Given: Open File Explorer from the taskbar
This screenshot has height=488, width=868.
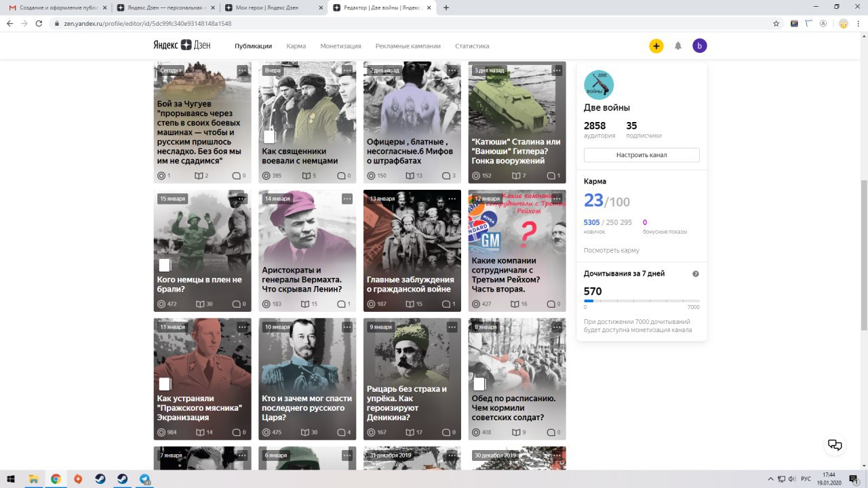Looking at the screenshot, I should point(33,479).
